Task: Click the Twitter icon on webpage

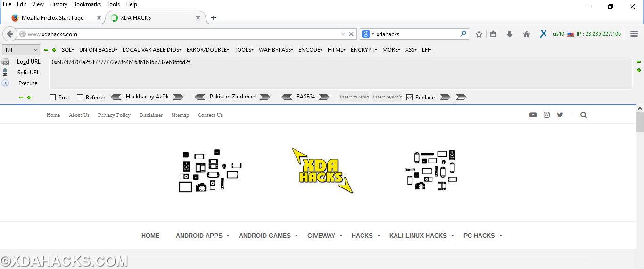Action: pyautogui.click(x=560, y=115)
